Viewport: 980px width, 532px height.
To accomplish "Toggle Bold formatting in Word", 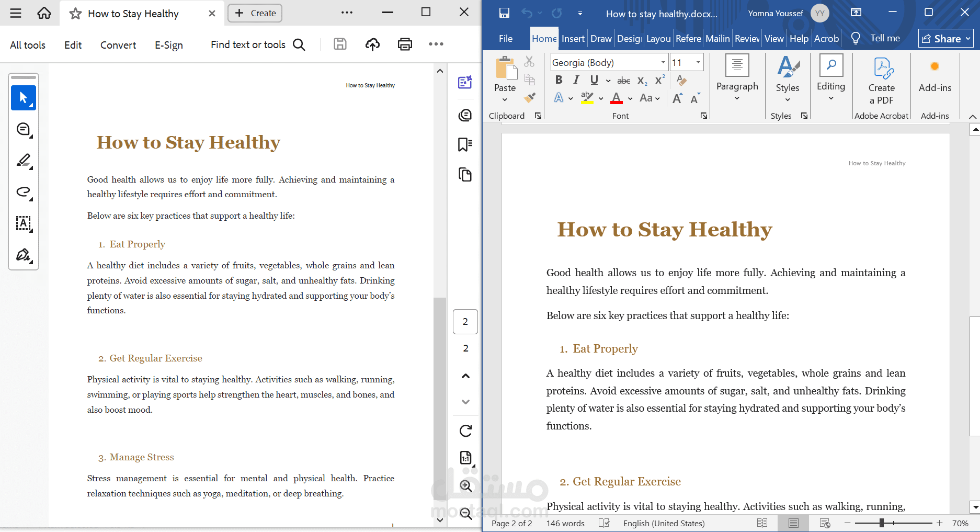I will (x=559, y=80).
